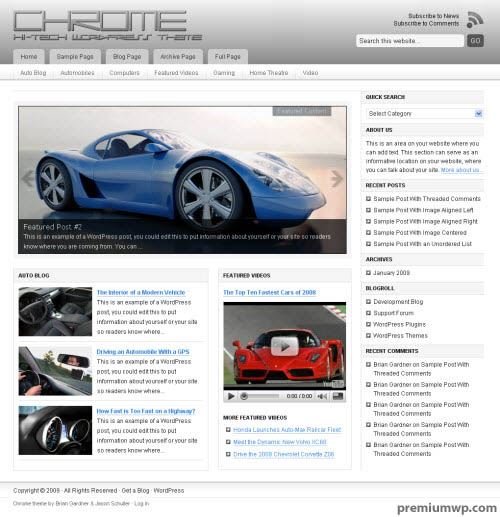
Task: Open Featured Videos in subnavigation bar
Action: tap(176, 73)
